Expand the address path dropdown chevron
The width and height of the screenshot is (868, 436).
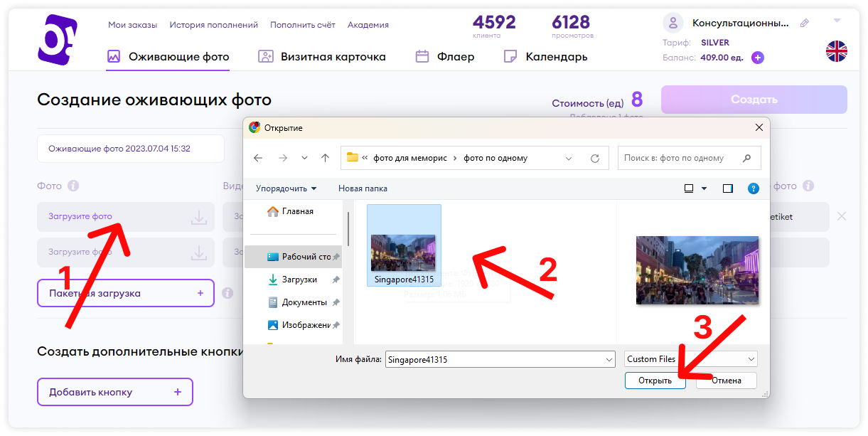tap(568, 158)
